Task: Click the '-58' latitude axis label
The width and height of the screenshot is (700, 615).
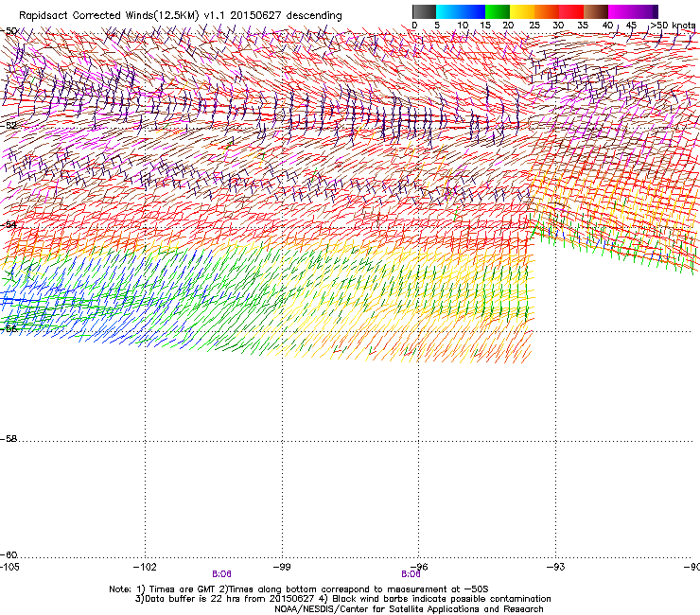Action: click(9, 439)
